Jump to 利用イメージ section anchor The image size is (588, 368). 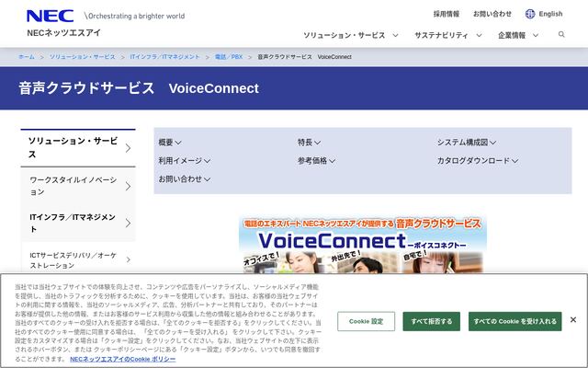tap(184, 161)
